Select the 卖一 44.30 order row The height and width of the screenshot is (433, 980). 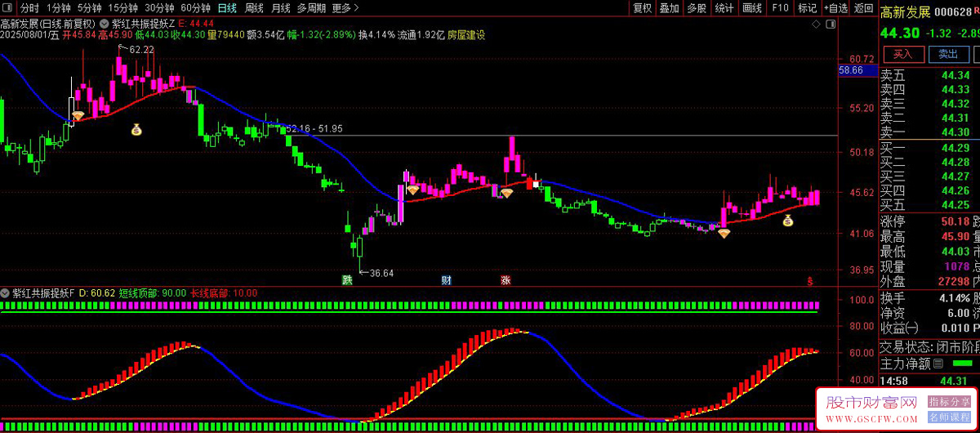[929, 132]
